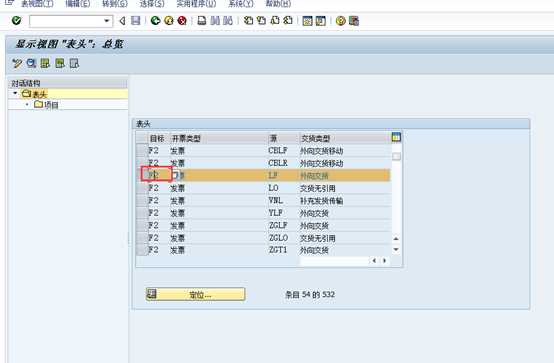
Task: Select the 表头 folder in dialog structure
Action: pos(34,94)
